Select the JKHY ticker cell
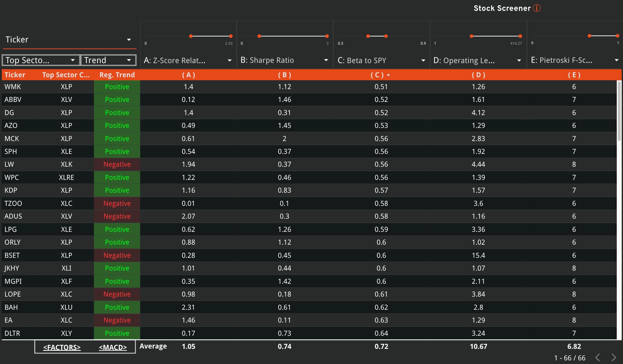 [12, 268]
